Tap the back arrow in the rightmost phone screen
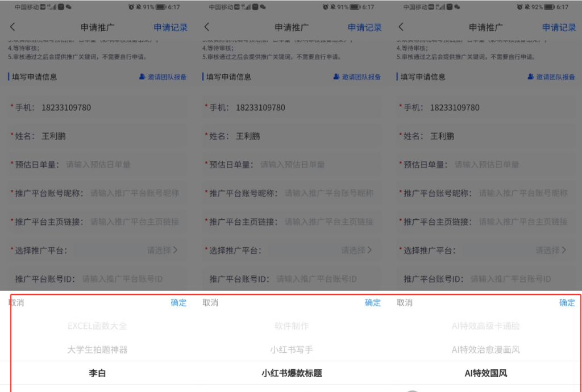Image resolution: width=582 pixels, height=392 pixels. click(x=401, y=27)
